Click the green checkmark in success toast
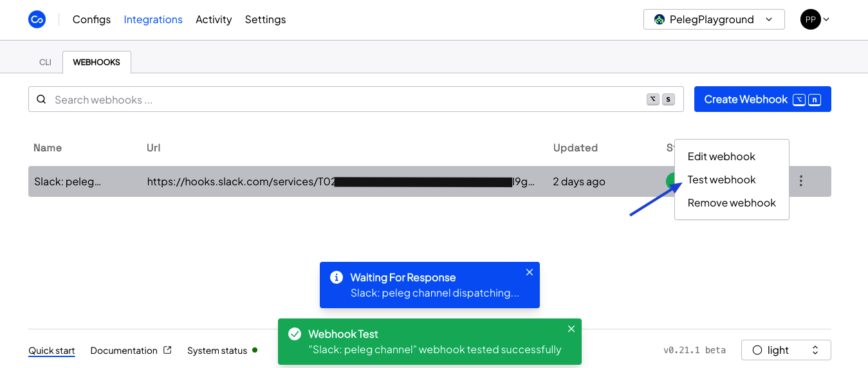Image resolution: width=868 pixels, height=368 pixels. coord(295,334)
